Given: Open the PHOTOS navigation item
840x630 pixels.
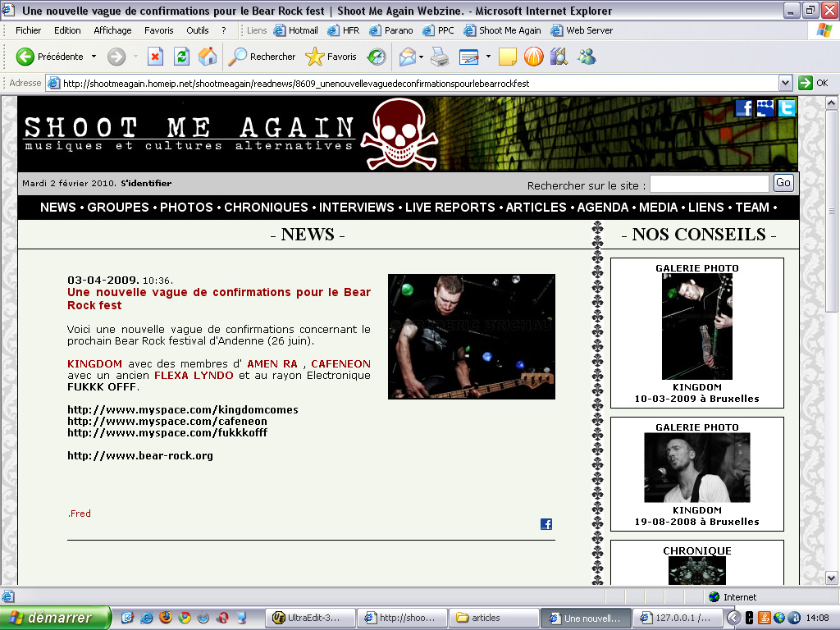Looking at the screenshot, I should click(186, 208).
